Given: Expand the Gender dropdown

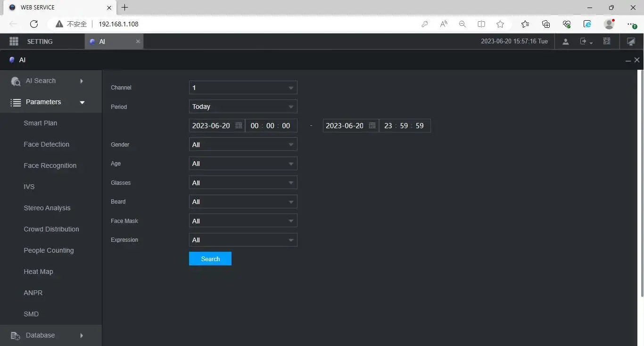Looking at the screenshot, I should [243, 145].
